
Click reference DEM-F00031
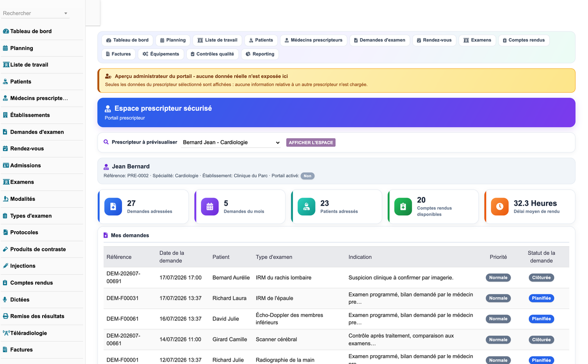tap(122, 298)
